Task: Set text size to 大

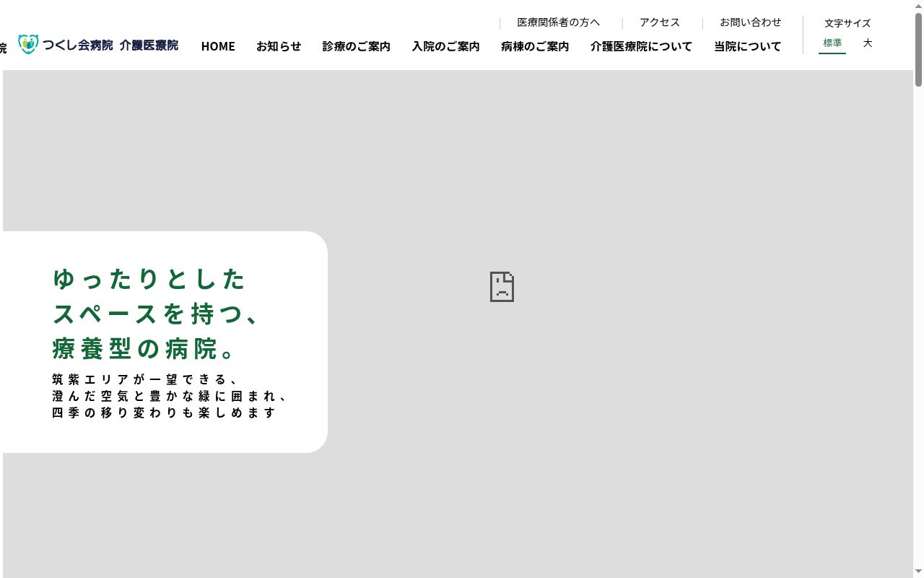Action: (868, 43)
